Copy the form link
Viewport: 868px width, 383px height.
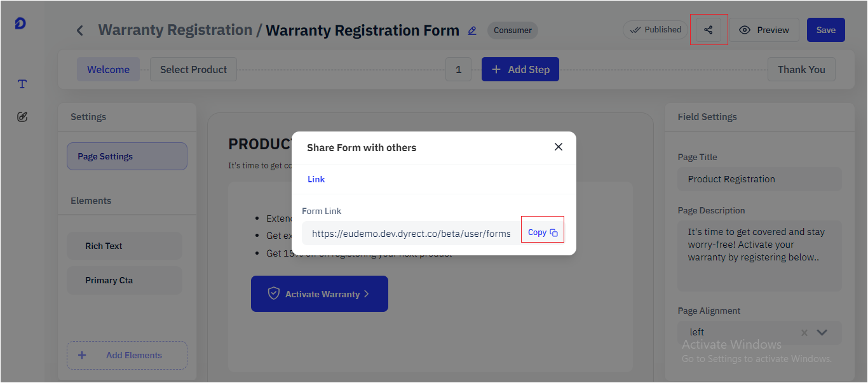coord(543,232)
